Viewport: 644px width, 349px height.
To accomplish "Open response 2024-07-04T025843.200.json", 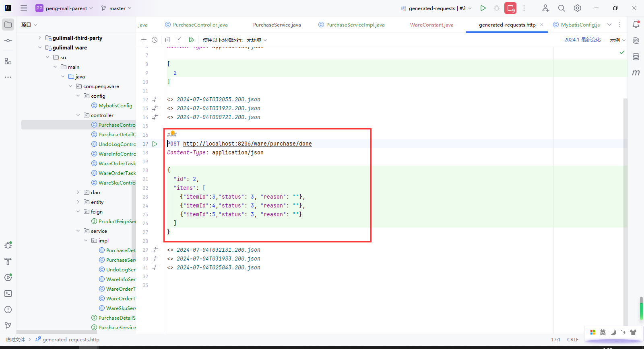I will click(x=219, y=267).
